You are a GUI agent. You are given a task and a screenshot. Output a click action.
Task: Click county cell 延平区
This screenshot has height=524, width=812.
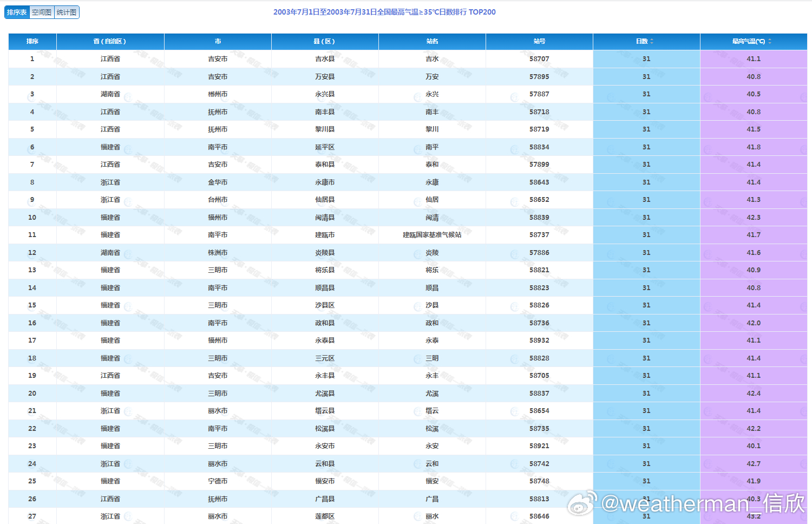[325, 147]
